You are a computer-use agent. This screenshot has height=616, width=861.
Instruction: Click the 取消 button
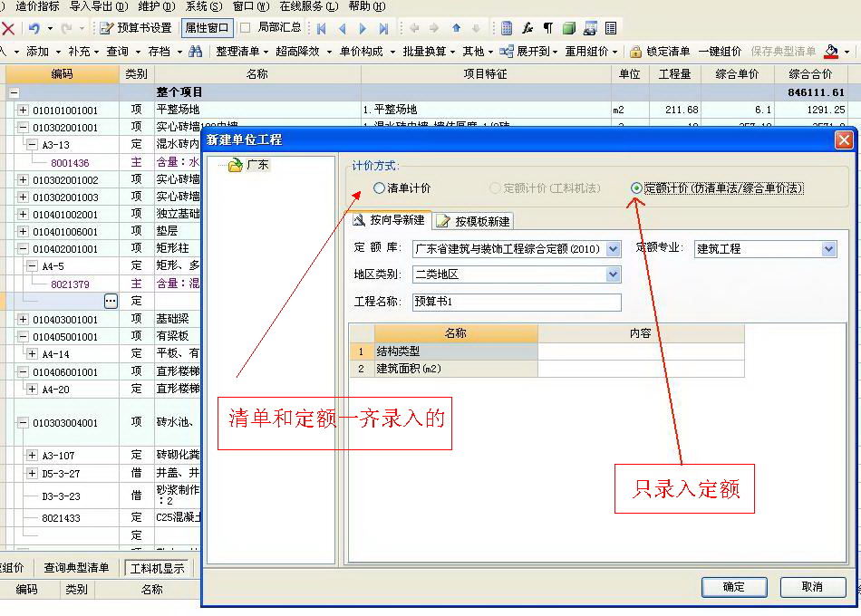[x=813, y=587]
